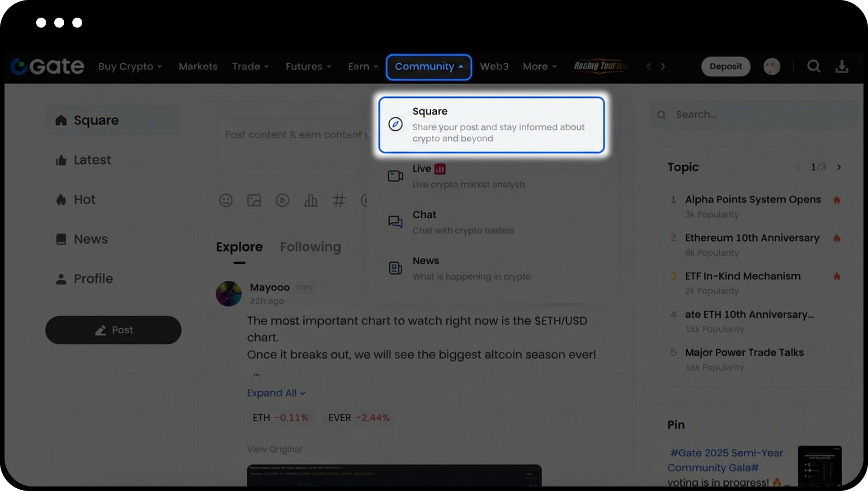This screenshot has width=868, height=491.
Task: Open search with the header magnifier icon
Action: coord(814,67)
